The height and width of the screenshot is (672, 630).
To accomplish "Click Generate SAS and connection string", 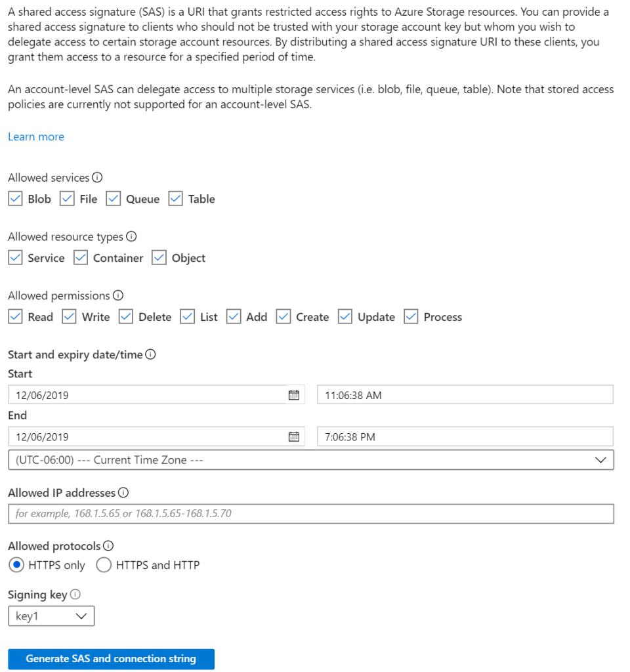I will point(111,659).
